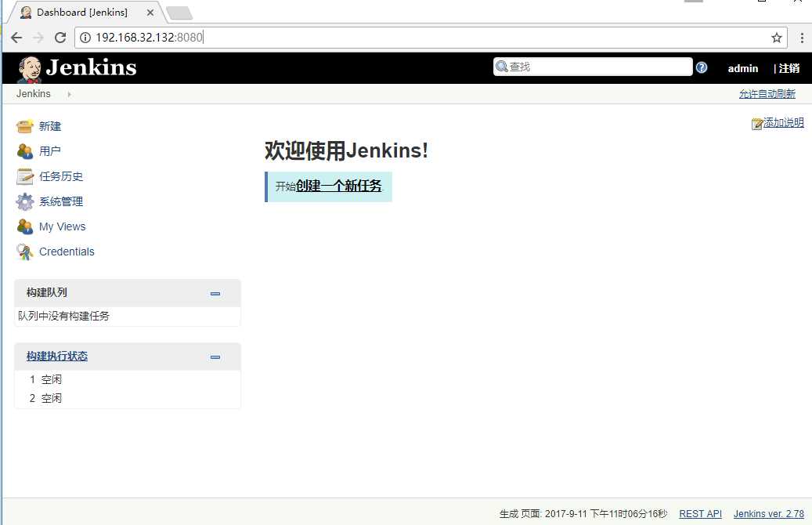Screen dimensions: 812x525
Task: Open 用户 in the side menu
Action: click(x=50, y=151)
